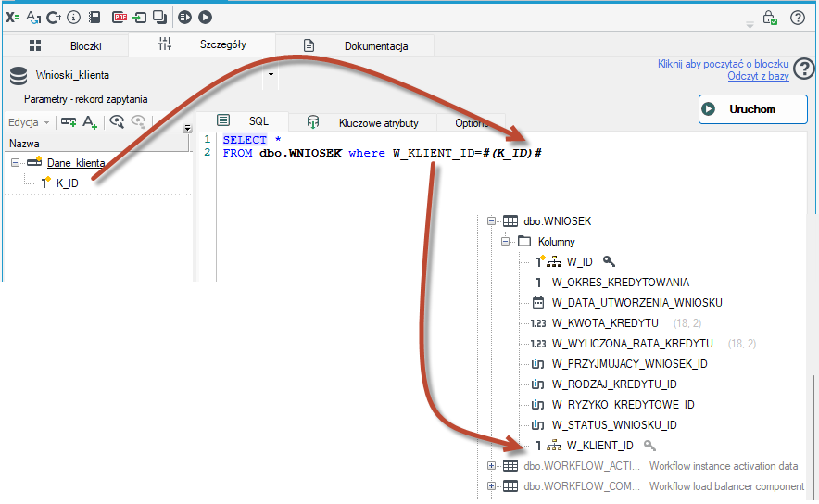This screenshot has width=819, height=504.
Task: Click the add attribute A+ icon
Action: tap(90, 121)
